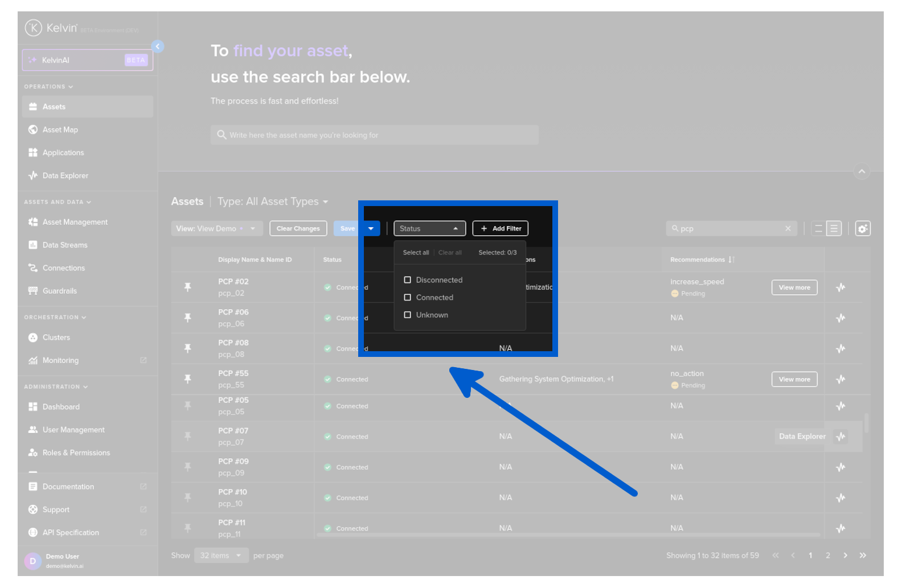Screen dimensions: 902x588
Task: Collapse the search banner with chevron
Action: (862, 171)
